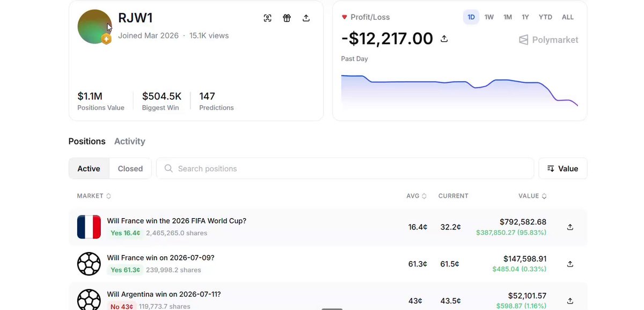Click the soccer ball thumbnail for the Argentina market
Image resolution: width=644 pixels, height=310 pixels.
(89, 300)
